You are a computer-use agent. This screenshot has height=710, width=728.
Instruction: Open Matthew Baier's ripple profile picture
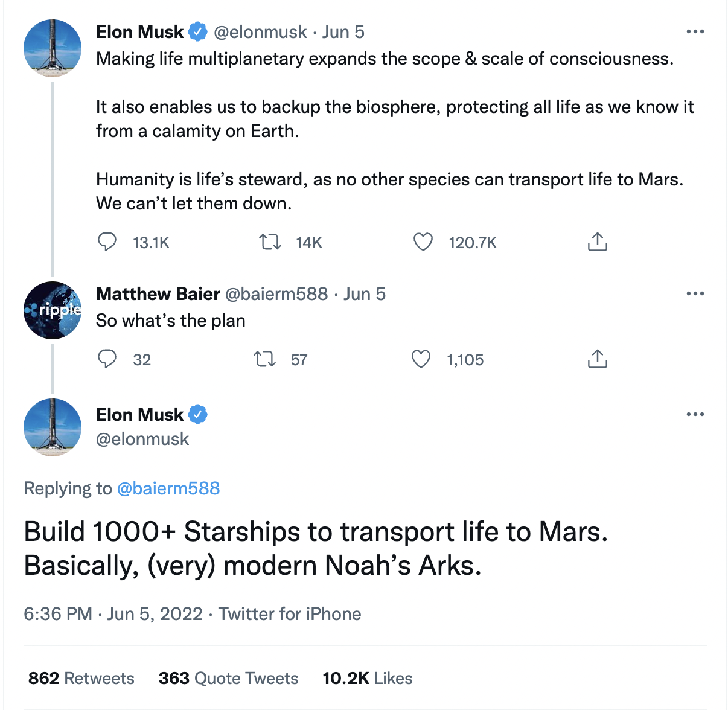click(53, 310)
